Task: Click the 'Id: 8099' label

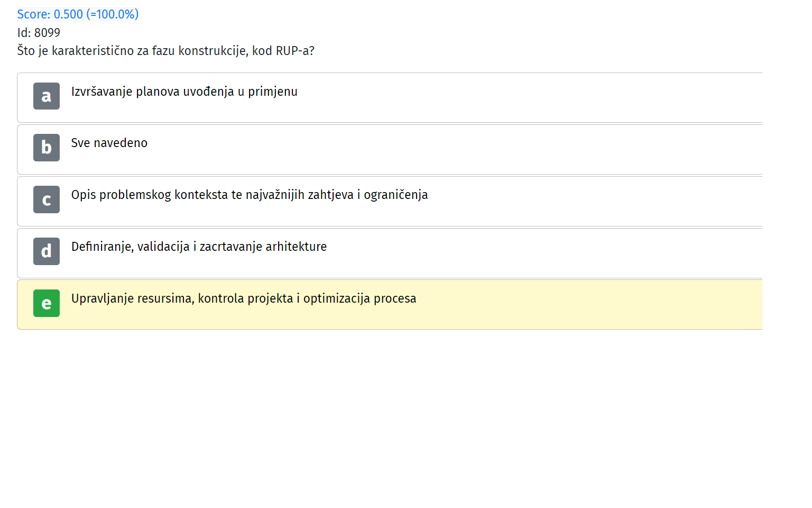Action: tap(39, 33)
